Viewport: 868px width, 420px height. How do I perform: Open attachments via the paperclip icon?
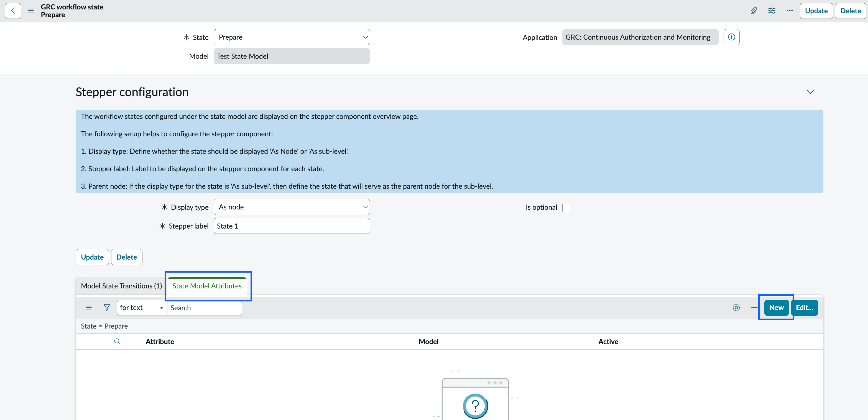754,11
